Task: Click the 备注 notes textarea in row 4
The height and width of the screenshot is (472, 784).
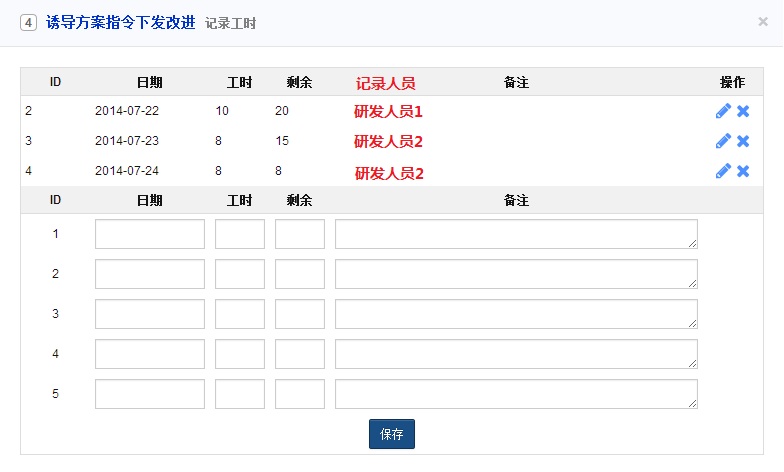Action: pos(516,354)
